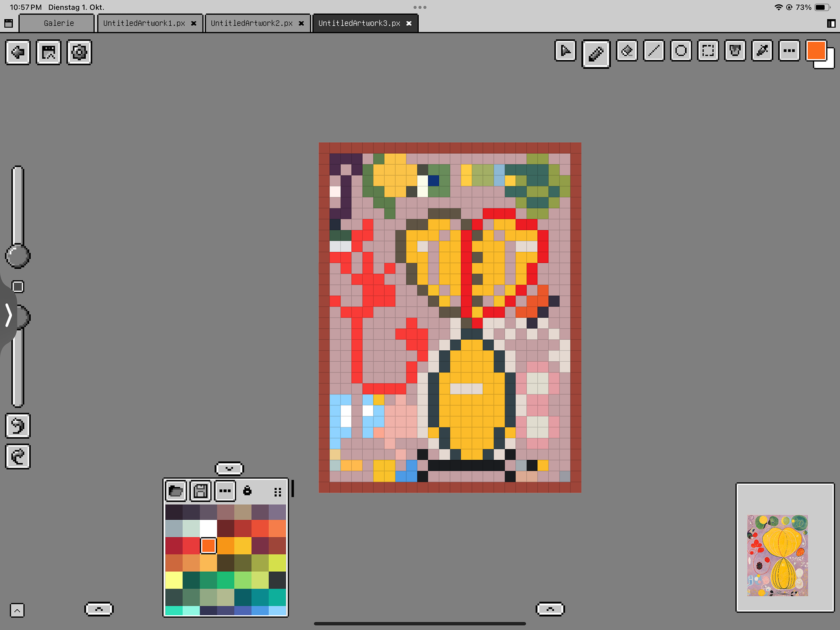Viewport: 840px width, 630px height.
Task: Select the move arrow tool
Action: click(565, 52)
